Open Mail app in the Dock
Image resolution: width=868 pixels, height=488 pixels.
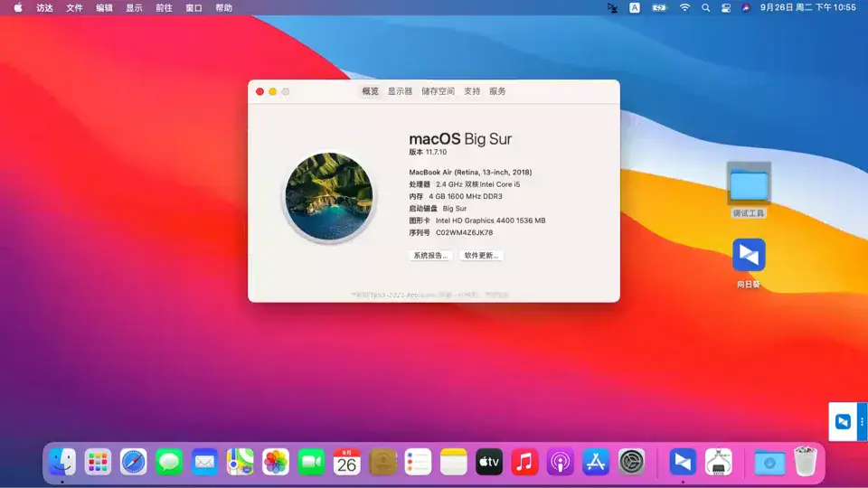(x=204, y=462)
